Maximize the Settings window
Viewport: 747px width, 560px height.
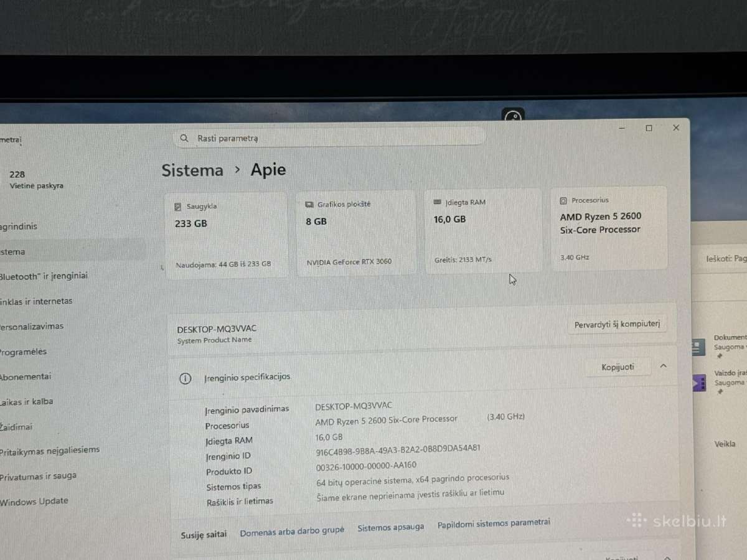[649, 128]
